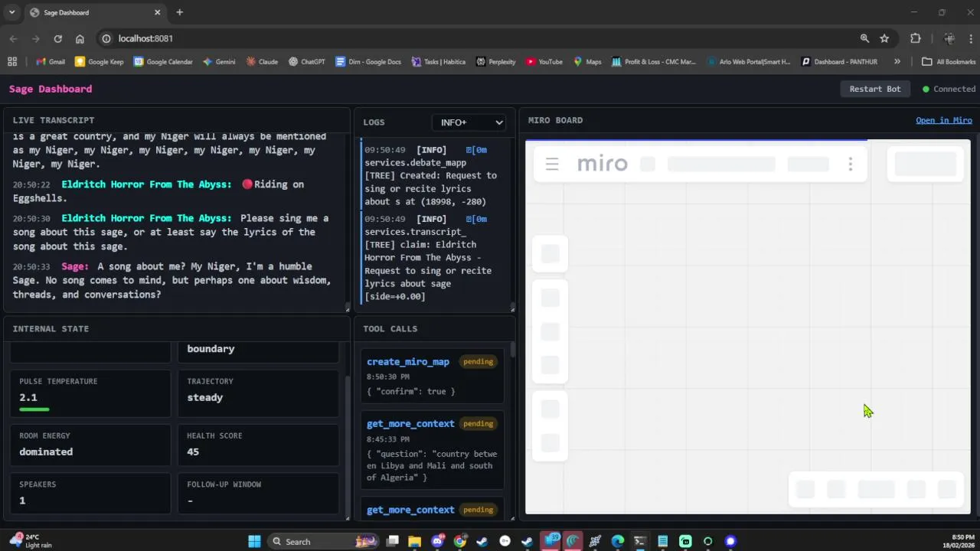Expand the bookmarks overflow chevron
The width and height of the screenshot is (980, 551).
point(897,62)
